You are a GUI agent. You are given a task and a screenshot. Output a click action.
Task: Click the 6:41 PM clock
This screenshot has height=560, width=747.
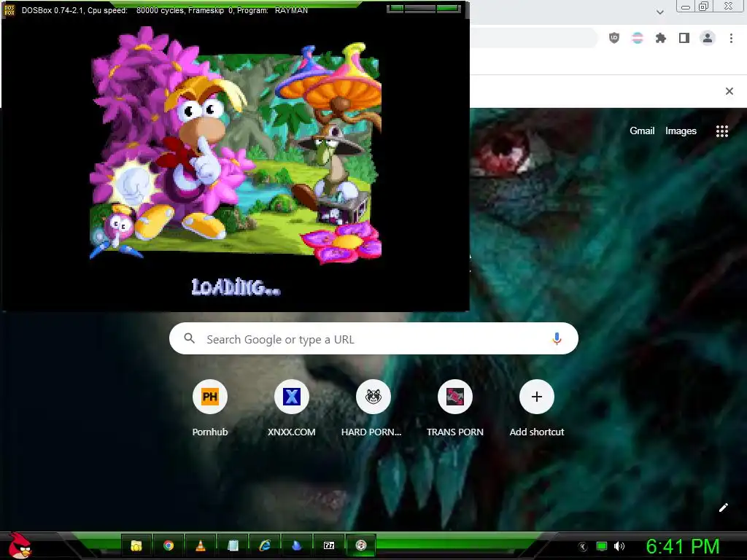(683, 546)
